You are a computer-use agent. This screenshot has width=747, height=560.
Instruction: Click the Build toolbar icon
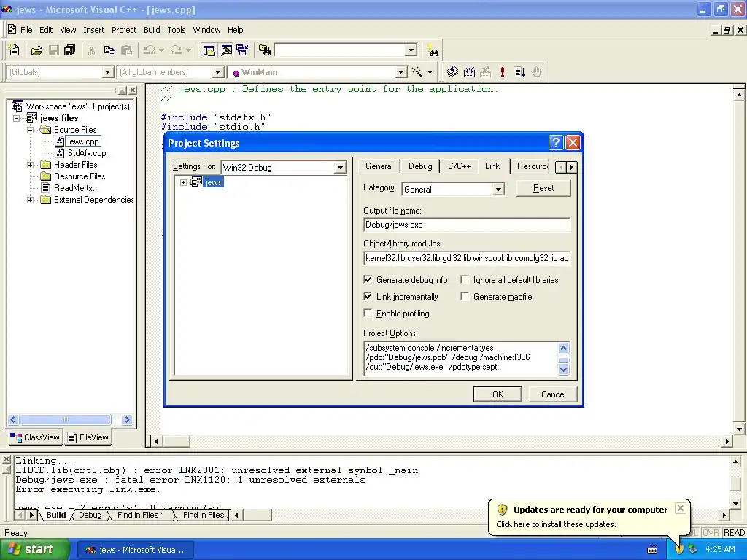469,72
